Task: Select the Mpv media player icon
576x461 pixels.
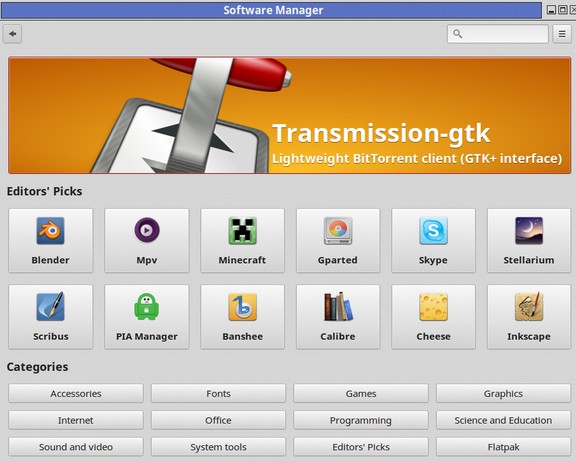Action: pos(147,230)
